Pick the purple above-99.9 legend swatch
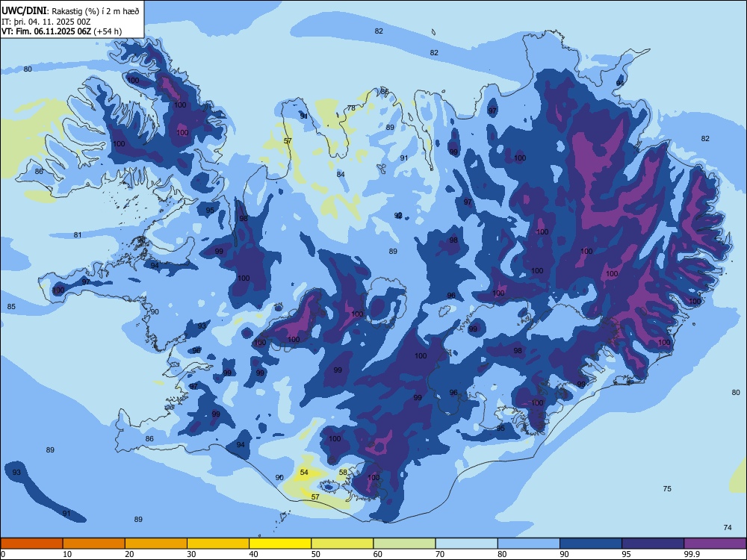This screenshot has height=560, width=747. (x=715, y=544)
